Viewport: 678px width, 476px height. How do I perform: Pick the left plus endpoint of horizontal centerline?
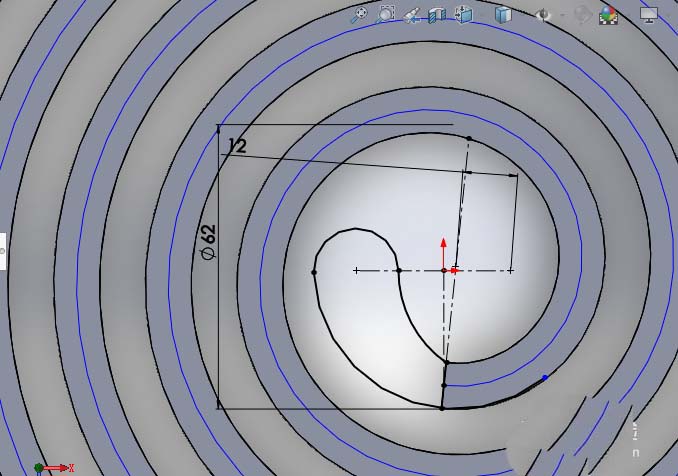pos(356,271)
